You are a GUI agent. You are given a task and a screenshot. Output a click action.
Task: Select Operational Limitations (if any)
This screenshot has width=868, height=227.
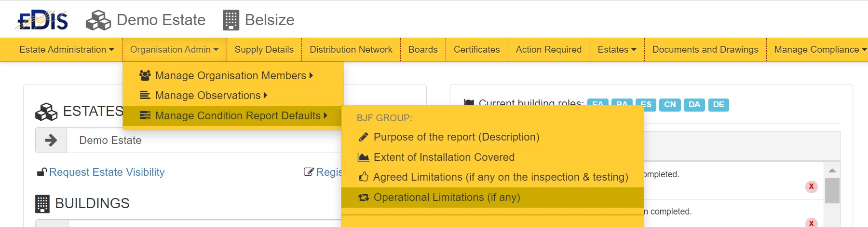click(x=447, y=198)
